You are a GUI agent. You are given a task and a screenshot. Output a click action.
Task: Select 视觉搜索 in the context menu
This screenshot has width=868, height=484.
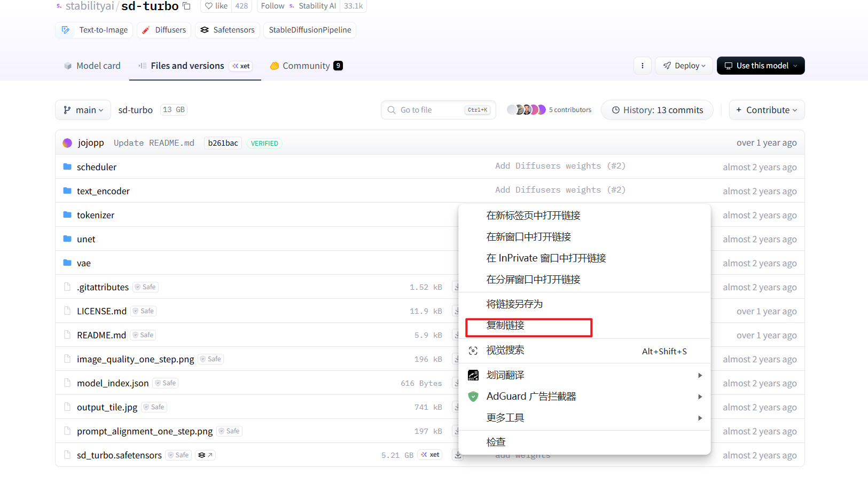(584, 351)
